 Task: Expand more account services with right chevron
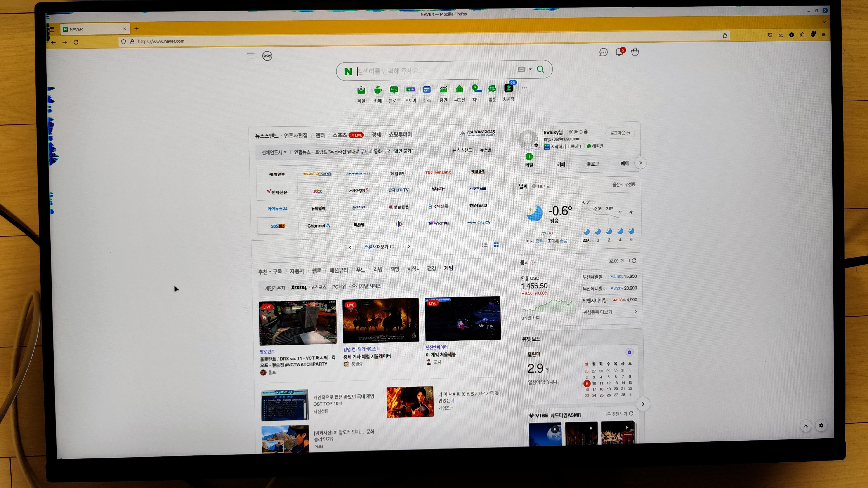tap(641, 163)
